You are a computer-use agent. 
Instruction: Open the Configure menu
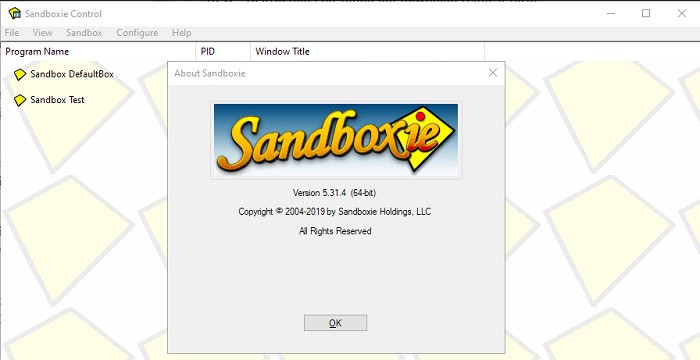(137, 33)
